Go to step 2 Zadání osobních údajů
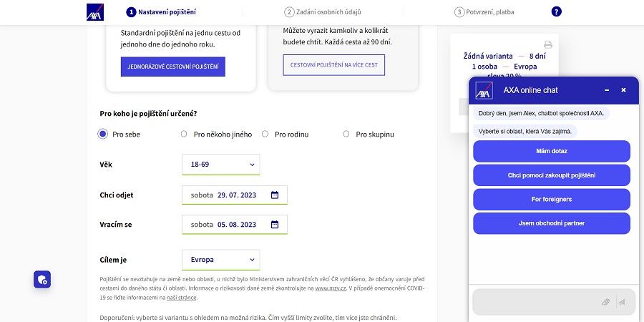This screenshot has height=322, width=644. tap(323, 12)
